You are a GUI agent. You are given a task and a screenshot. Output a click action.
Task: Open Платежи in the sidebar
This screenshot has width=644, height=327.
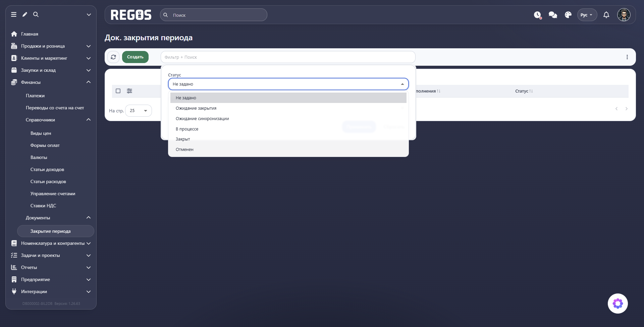(x=35, y=96)
